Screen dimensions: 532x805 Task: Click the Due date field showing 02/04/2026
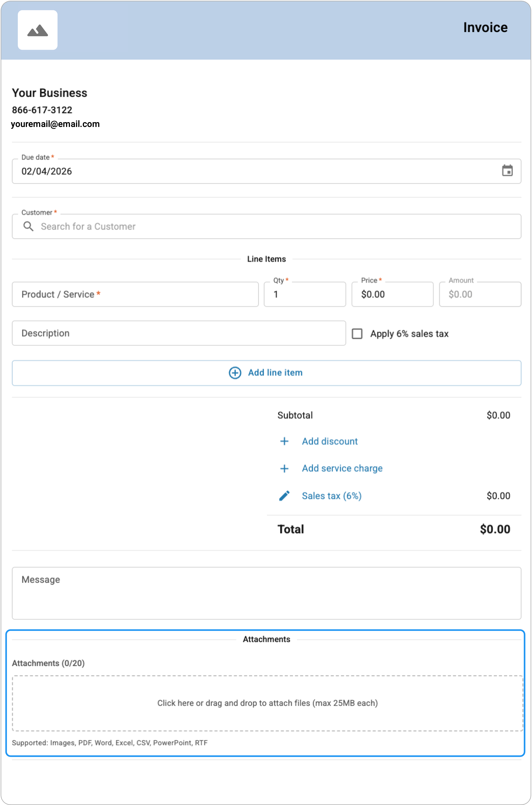point(266,171)
